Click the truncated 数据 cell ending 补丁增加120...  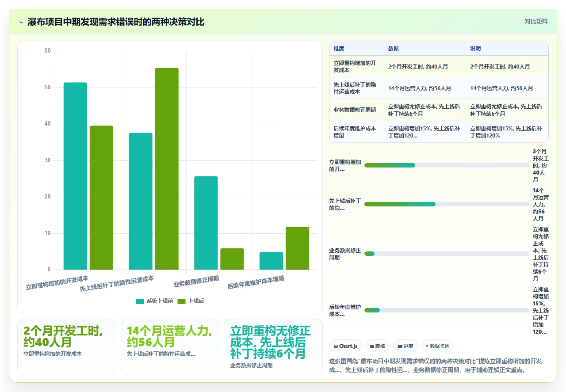pos(424,132)
